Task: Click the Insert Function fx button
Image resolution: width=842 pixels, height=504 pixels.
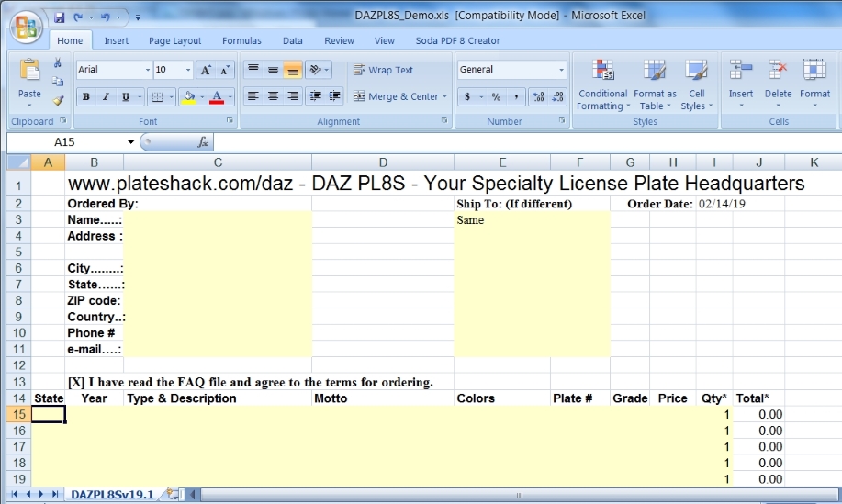Action: pyautogui.click(x=203, y=141)
